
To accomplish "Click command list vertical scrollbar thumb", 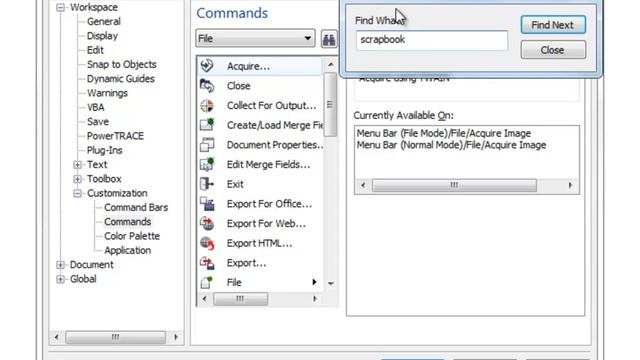I will (330, 105).
